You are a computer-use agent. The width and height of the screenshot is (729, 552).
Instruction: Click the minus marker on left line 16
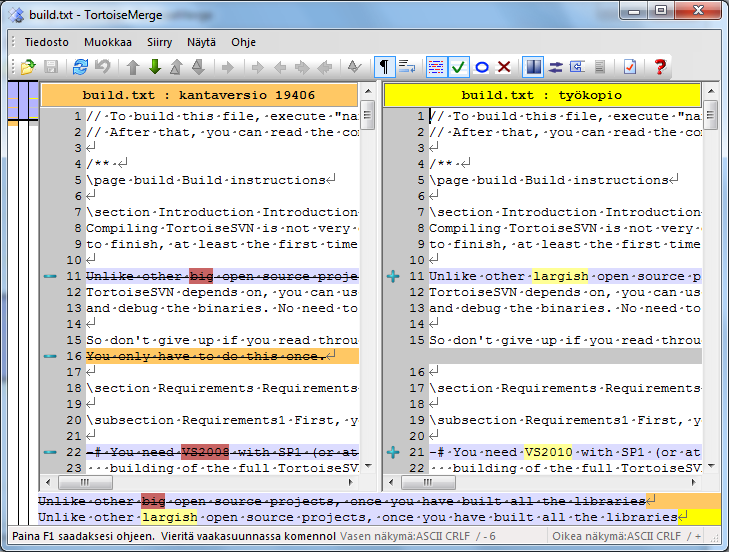point(50,356)
